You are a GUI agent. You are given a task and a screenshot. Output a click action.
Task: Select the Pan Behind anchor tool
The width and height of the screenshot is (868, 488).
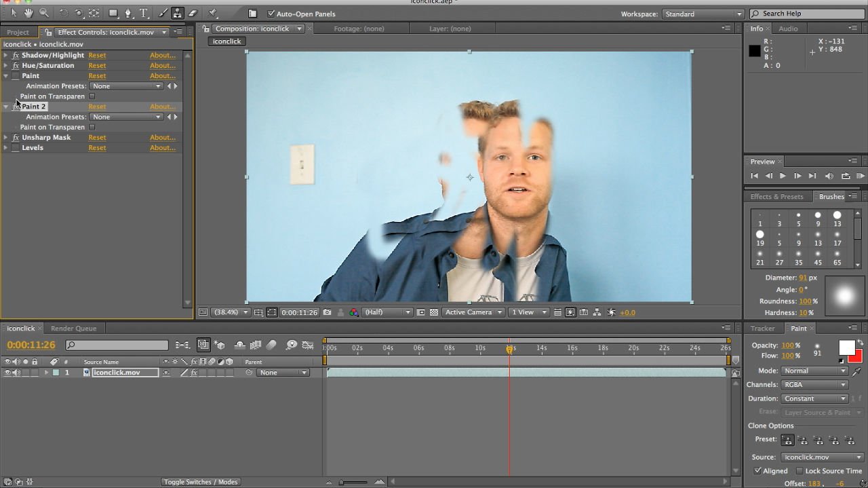pos(94,13)
